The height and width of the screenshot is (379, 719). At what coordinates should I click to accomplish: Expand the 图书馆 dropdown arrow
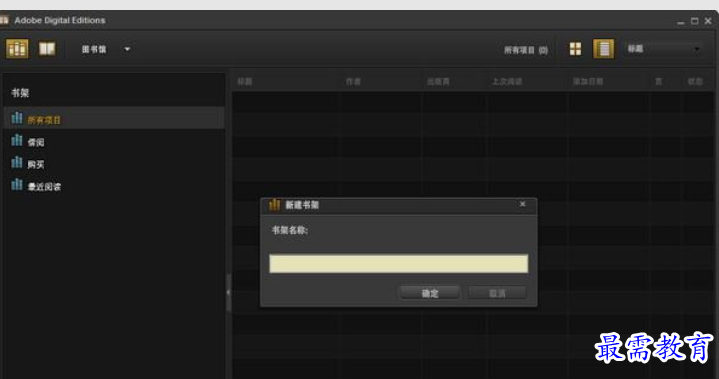pos(127,49)
